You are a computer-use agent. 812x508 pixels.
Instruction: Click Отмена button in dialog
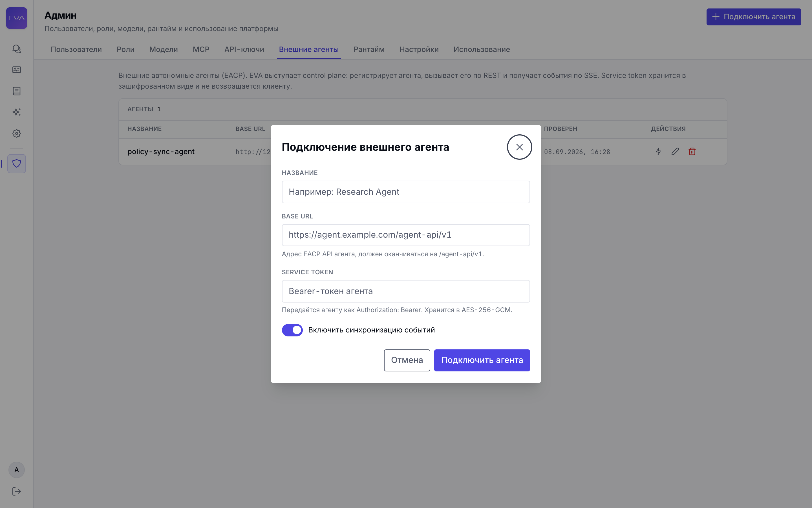[x=407, y=360]
